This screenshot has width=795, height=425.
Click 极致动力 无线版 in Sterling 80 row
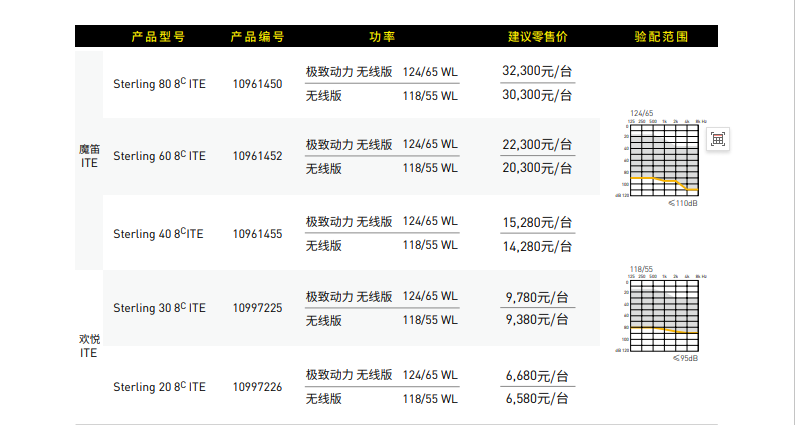(349, 72)
